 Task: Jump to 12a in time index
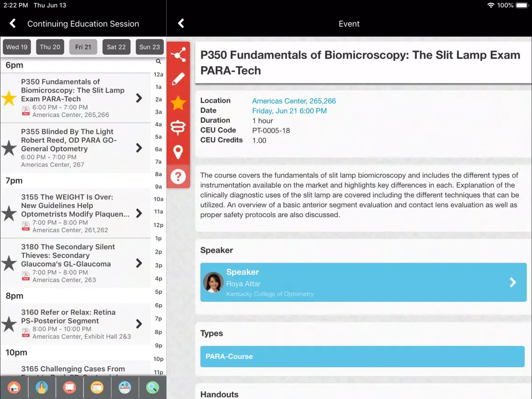click(158, 74)
